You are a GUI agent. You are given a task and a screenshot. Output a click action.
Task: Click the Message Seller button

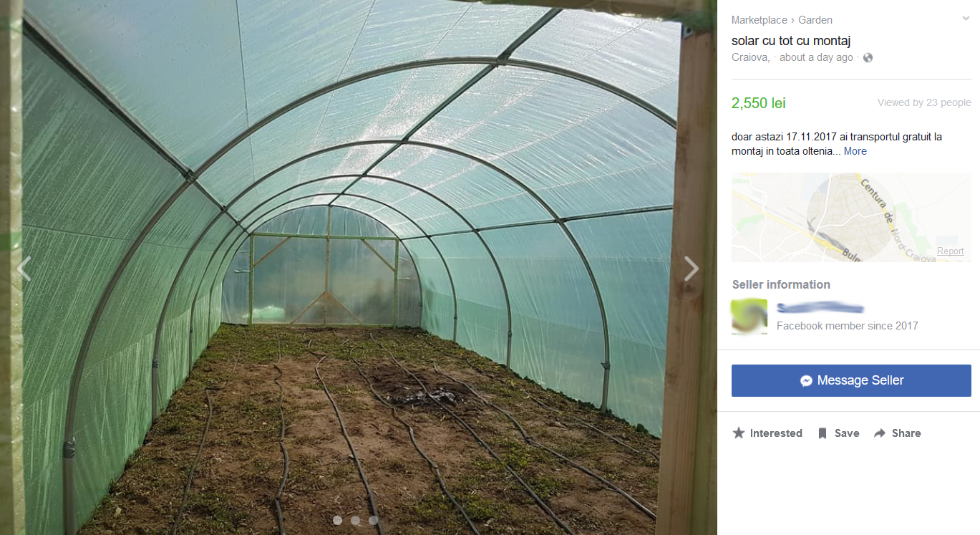(x=851, y=380)
